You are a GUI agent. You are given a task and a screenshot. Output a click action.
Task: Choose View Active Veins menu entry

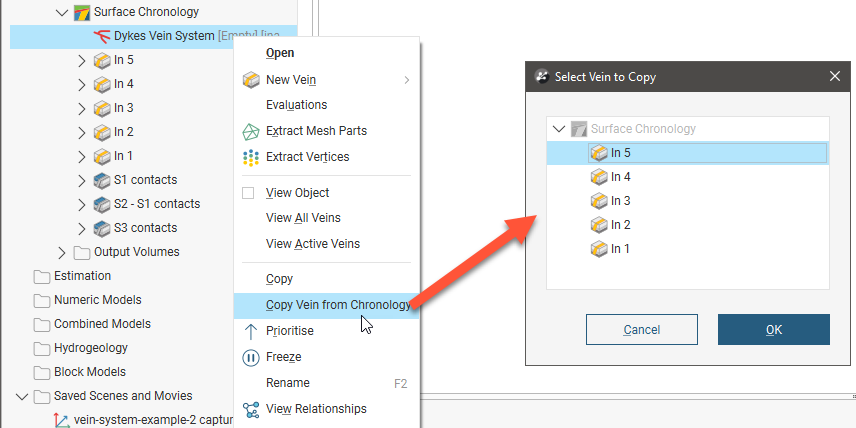pos(312,244)
